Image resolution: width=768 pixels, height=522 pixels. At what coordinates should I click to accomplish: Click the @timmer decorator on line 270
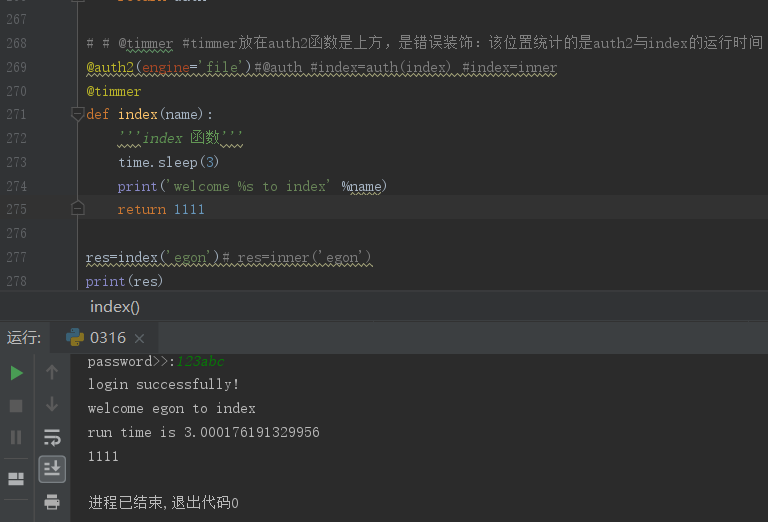pos(114,91)
